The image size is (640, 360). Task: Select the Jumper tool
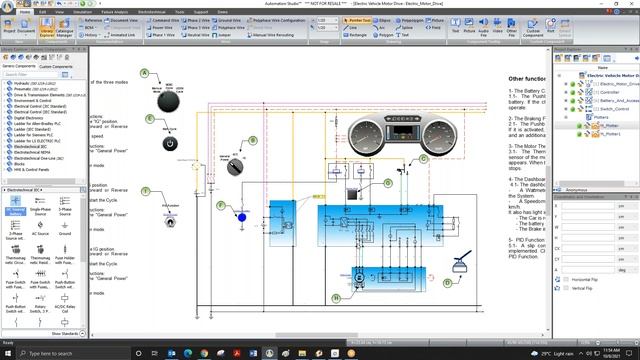coord(221,35)
